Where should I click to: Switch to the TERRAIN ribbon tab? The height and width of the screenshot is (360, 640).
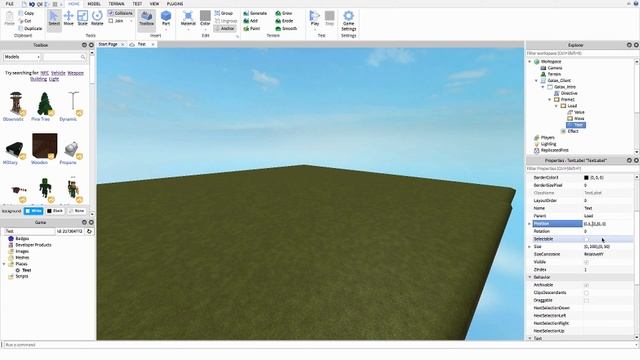click(116, 4)
